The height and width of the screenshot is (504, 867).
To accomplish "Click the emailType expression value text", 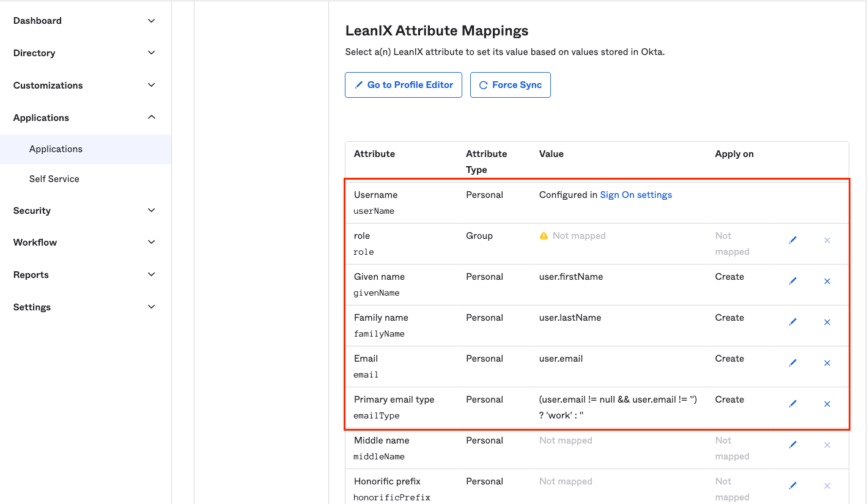I will tap(618, 407).
